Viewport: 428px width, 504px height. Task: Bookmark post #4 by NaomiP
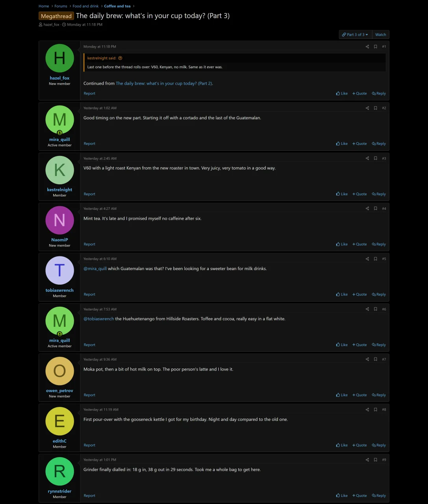coord(376,209)
